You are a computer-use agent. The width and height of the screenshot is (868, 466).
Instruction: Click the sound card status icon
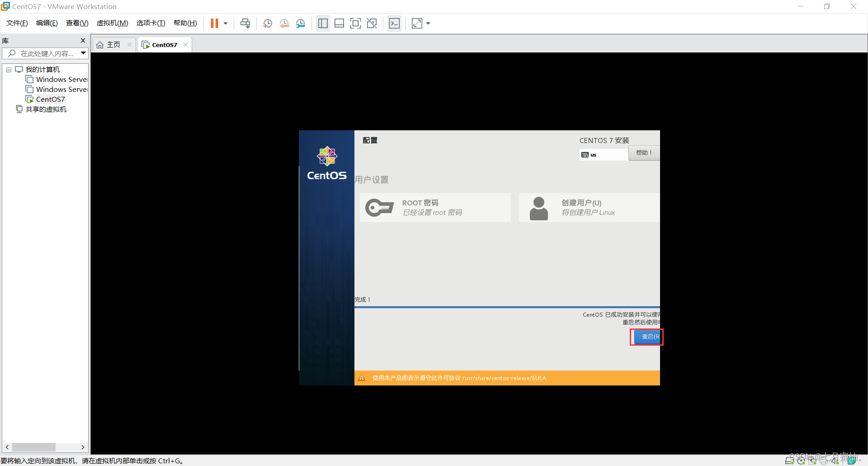click(835, 461)
